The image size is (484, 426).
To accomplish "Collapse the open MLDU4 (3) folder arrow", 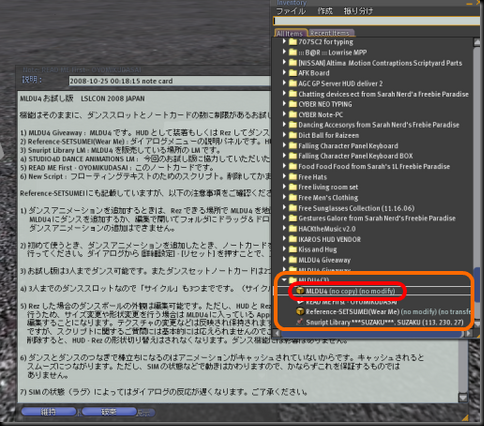I will 284,280.
